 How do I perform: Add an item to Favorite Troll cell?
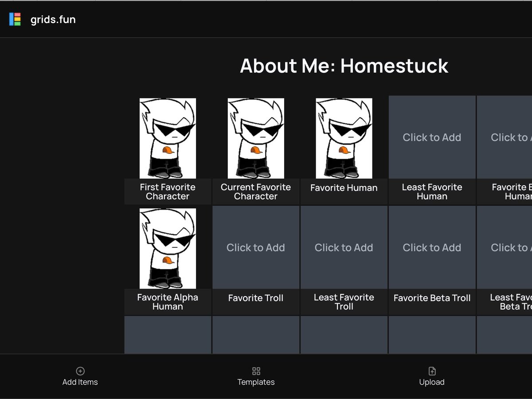pyautogui.click(x=256, y=248)
